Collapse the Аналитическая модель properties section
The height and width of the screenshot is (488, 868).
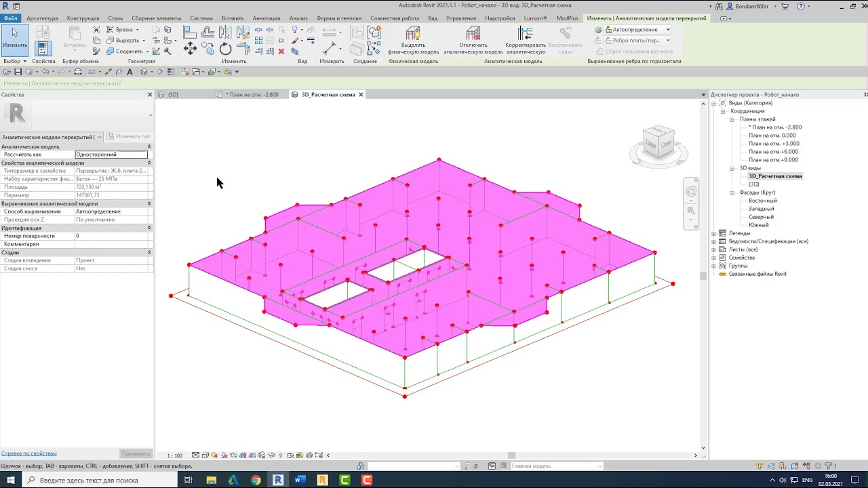[x=149, y=146]
